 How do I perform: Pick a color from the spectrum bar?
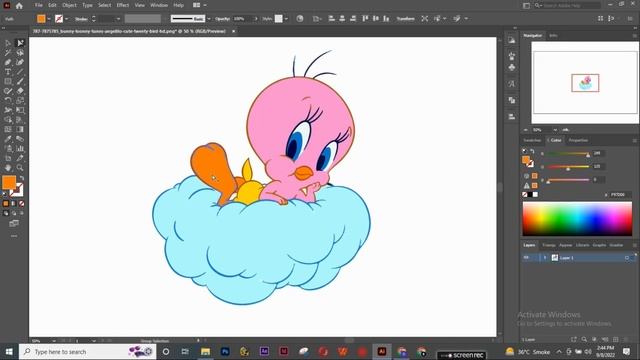coord(577,219)
